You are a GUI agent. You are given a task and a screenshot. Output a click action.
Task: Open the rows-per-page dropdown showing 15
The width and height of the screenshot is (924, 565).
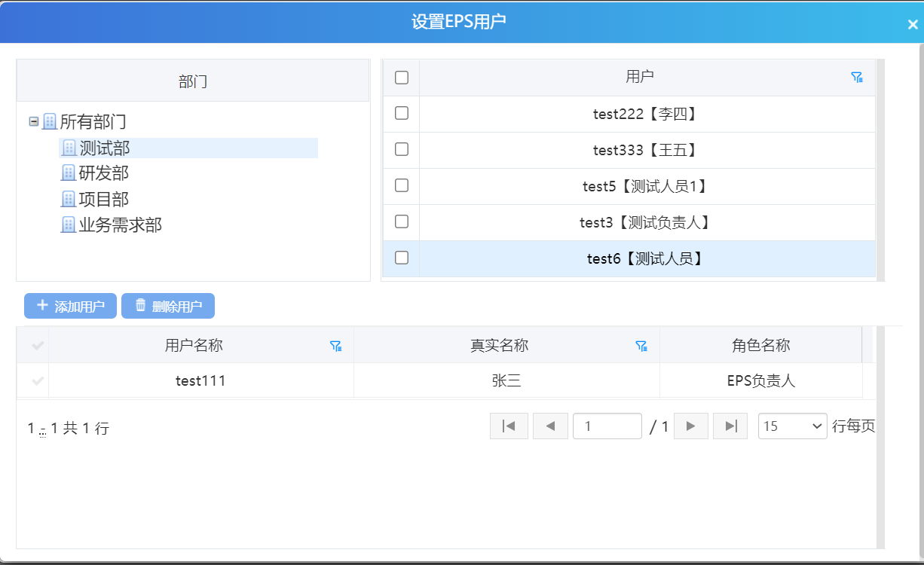[x=792, y=426]
